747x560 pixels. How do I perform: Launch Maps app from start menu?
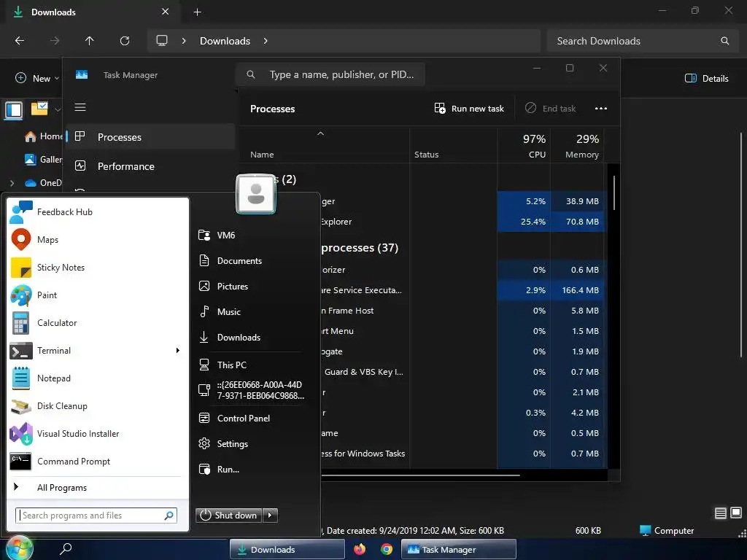click(x=98, y=239)
